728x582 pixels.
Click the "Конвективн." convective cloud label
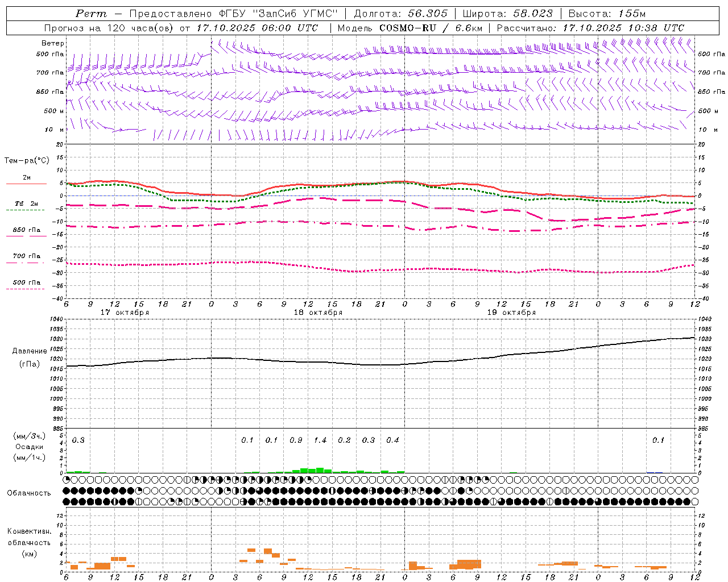[x=29, y=531]
